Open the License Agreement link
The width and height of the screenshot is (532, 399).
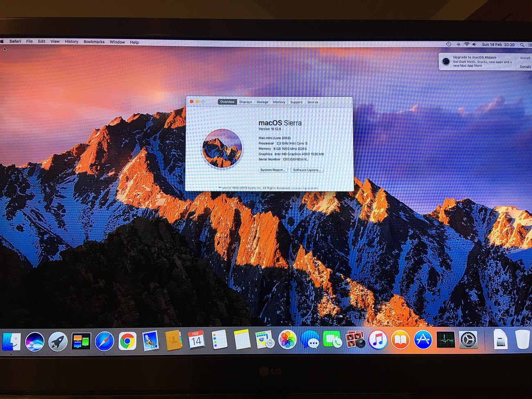(304, 188)
